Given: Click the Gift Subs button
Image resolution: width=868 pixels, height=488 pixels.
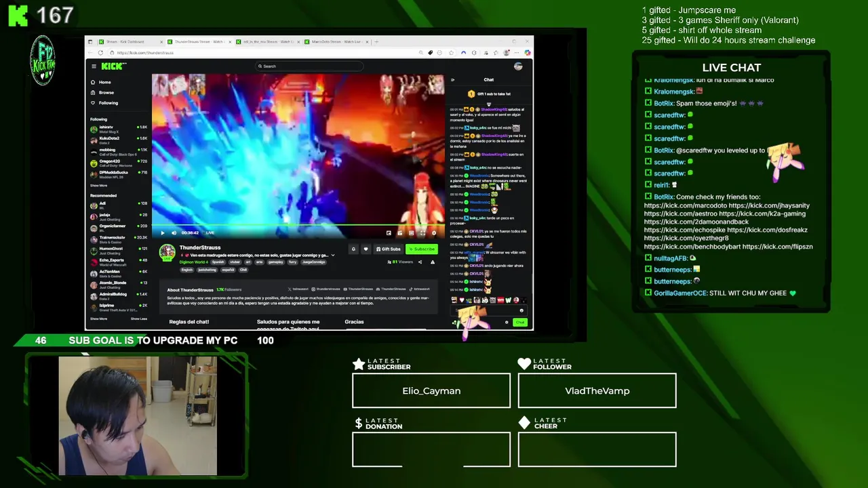Looking at the screenshot, I should tap(389, 249).
